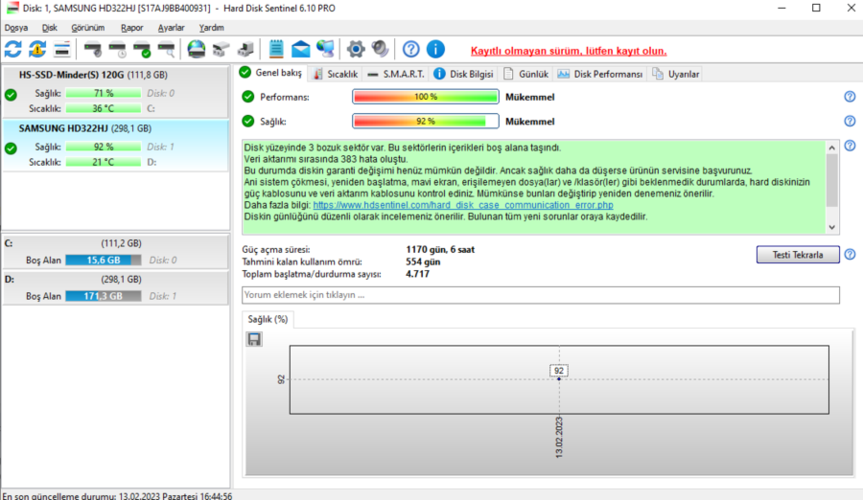Open the Yardım menu
Image resolution: width=863 pixels, height=500 pixels.
(x=211, y=28)
